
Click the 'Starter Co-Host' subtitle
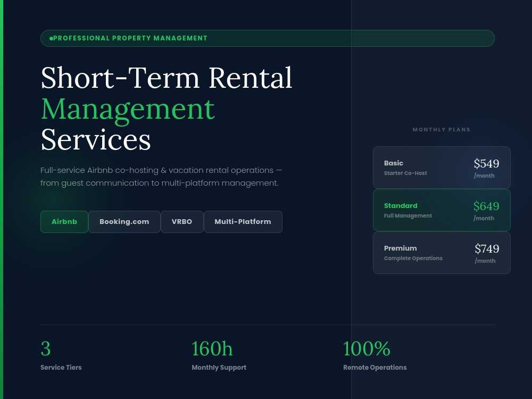point(405,173)
